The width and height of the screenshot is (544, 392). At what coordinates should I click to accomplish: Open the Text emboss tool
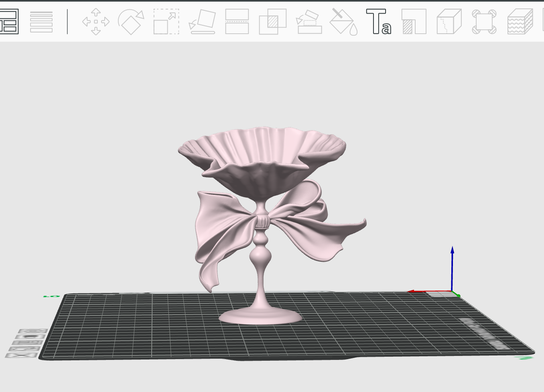pyautogui.click(x=378, y=22)
